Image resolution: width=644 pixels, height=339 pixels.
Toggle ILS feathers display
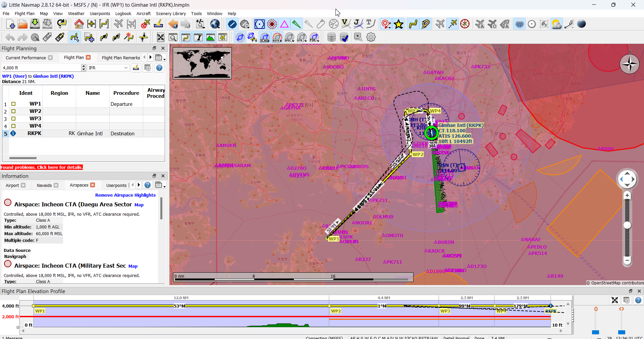(x=296, y=24)
